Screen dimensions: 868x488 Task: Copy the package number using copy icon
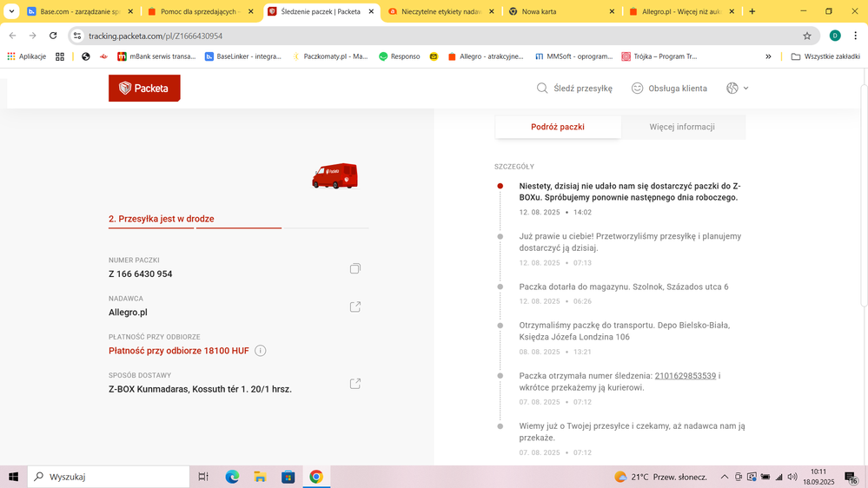[354, 269]
